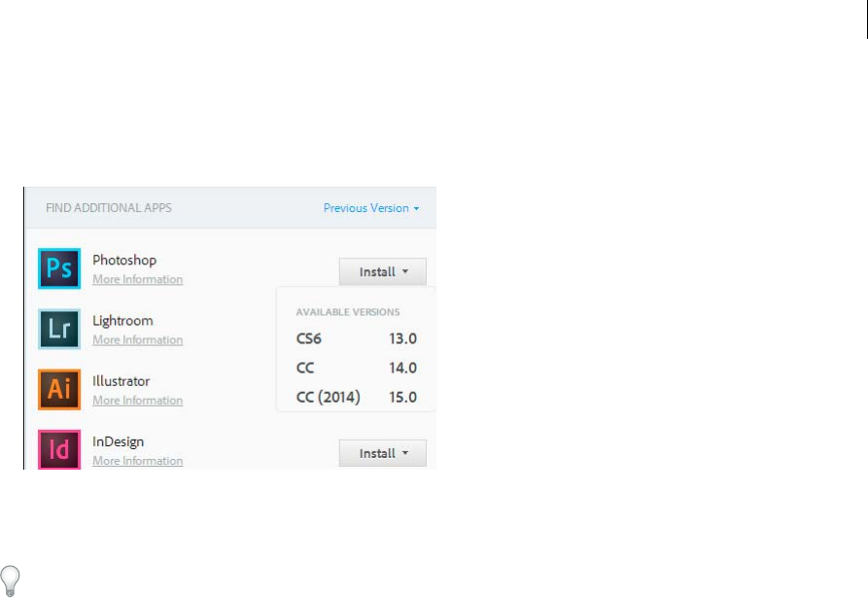Click the lightbulb tip icon
This screenshot has height=598, width=868.
click(x=10, y=580)
